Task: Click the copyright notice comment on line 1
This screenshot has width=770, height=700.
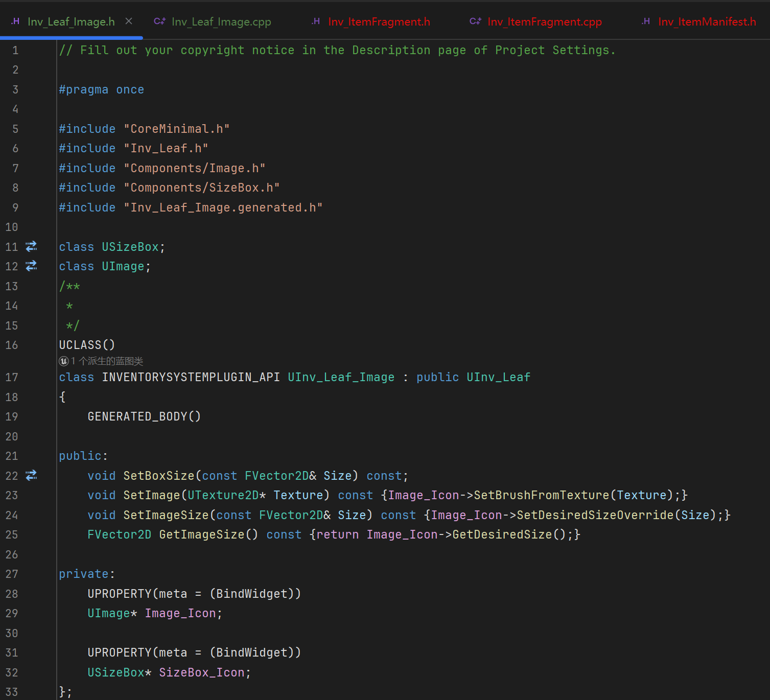Action: 338,50
